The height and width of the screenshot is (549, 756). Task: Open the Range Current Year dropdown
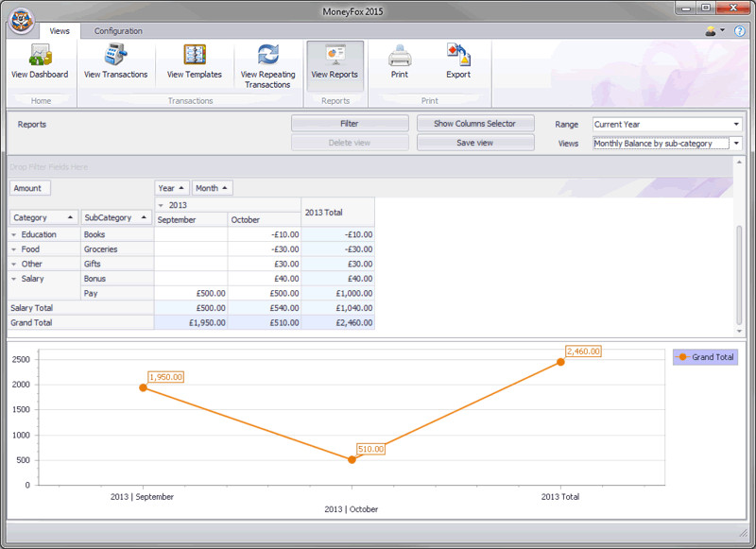tap(667, 125)
